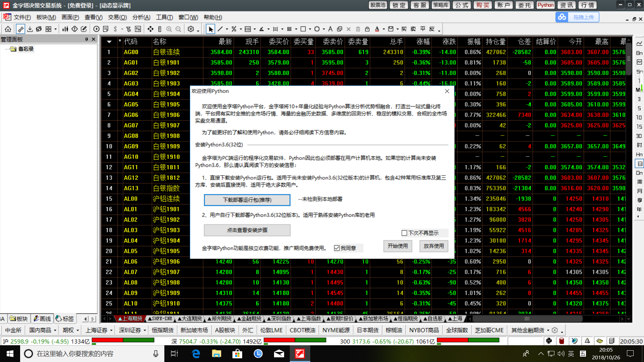Click the home icon in toolbar
This screenshot has height=362, width=644.
point(8,29)
